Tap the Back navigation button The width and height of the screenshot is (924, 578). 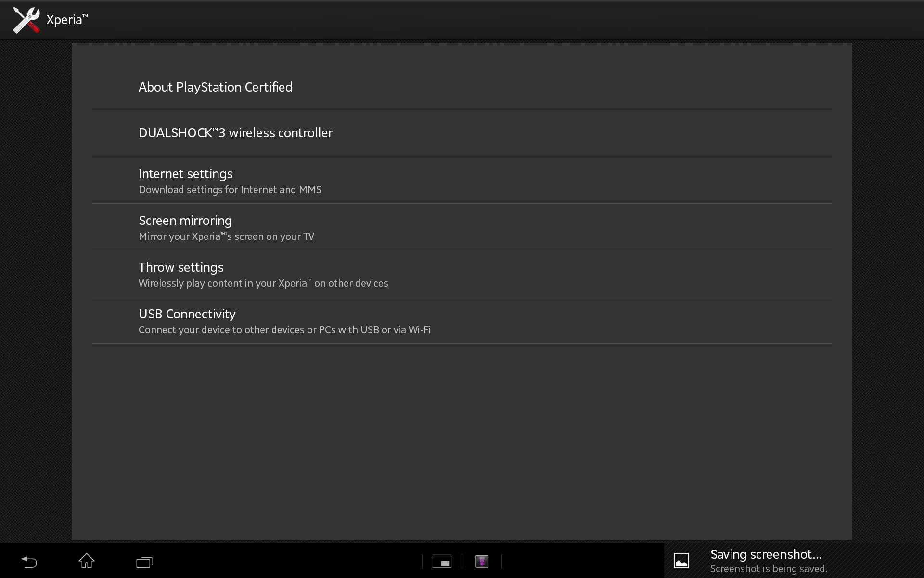(x=29, y=562)
